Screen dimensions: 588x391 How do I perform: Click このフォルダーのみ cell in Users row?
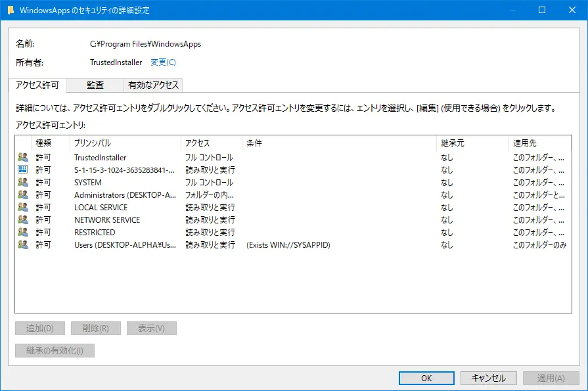click(x=539, y=245)
